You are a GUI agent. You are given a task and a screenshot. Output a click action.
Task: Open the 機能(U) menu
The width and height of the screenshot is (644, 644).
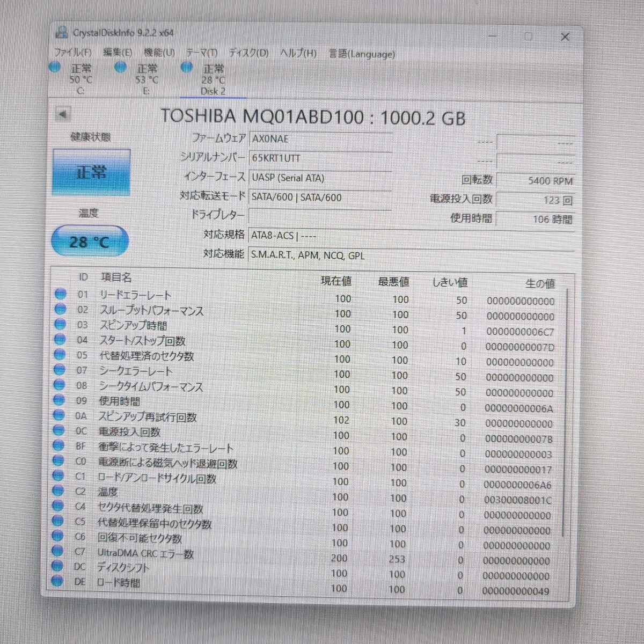tap(159, 53)
